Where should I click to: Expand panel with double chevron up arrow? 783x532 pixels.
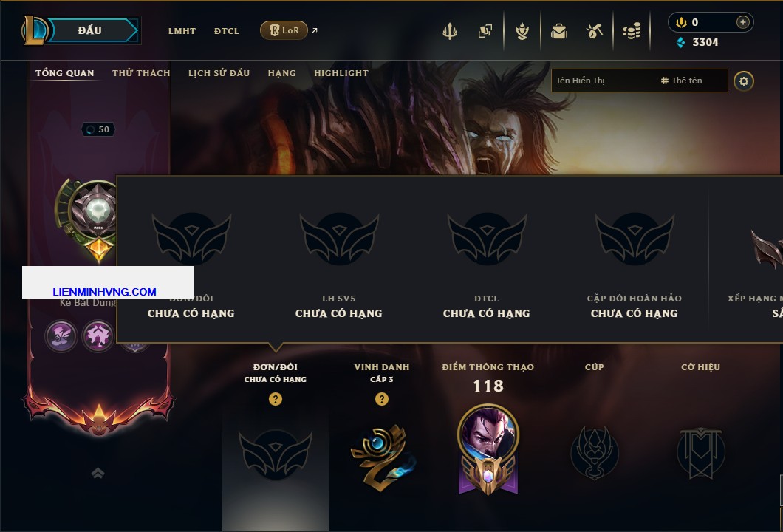[98, 473]
